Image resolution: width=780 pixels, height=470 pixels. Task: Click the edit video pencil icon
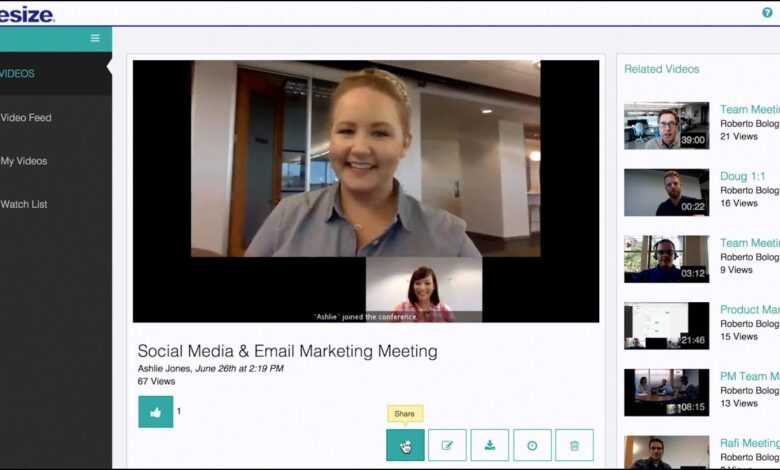[447, 445]
